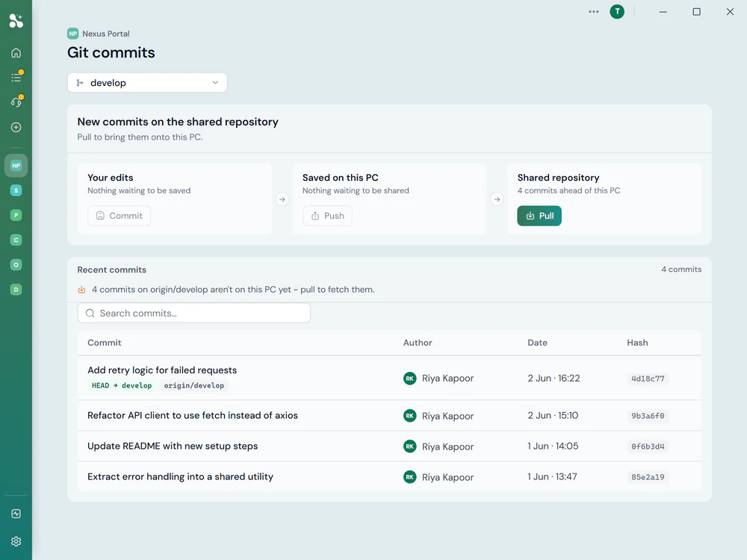Click the Nexus Portal breadcrumb link

[x=106, y=34]
